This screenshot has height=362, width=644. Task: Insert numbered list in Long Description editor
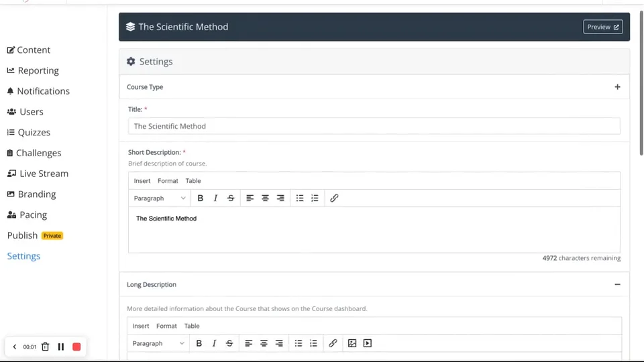pyautogui.click(x=314, y=343)
